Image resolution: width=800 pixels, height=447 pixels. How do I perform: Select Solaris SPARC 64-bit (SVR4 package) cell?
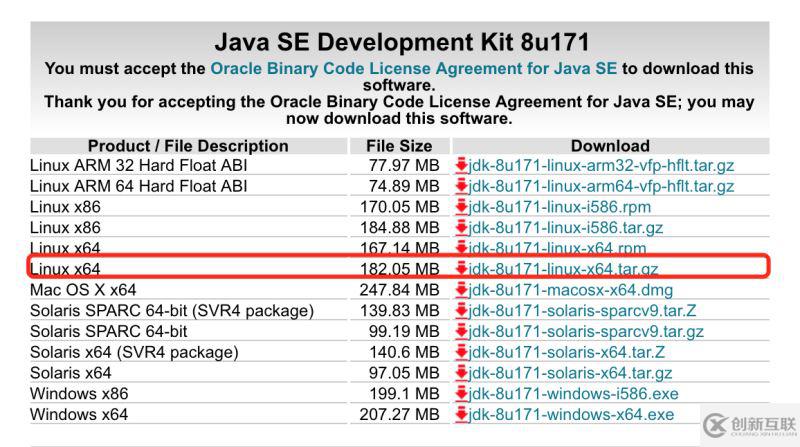(172, 311)
